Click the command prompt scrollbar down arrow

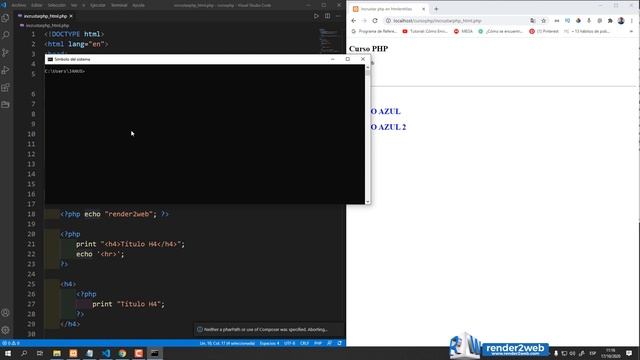click(368, 201)
